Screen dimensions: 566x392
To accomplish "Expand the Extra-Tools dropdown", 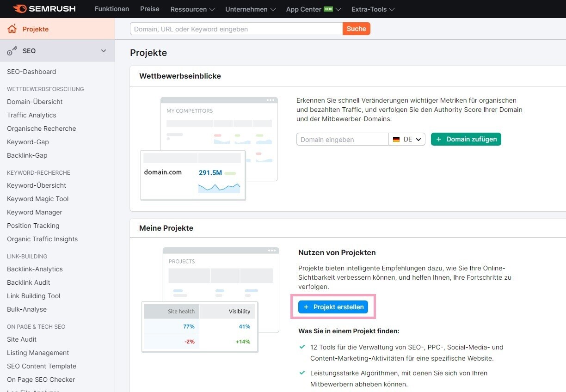I will [372, 9].
